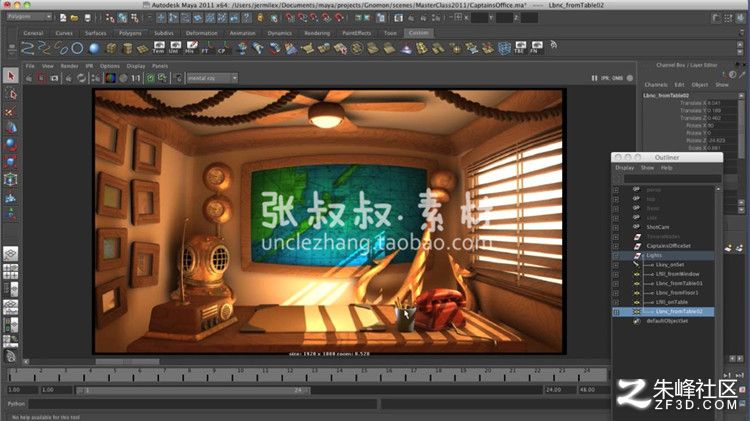750x421 pixels.
Task: Switch to the Rendering shelf tab
Action: pyautogui.click(x=317, y=33)
